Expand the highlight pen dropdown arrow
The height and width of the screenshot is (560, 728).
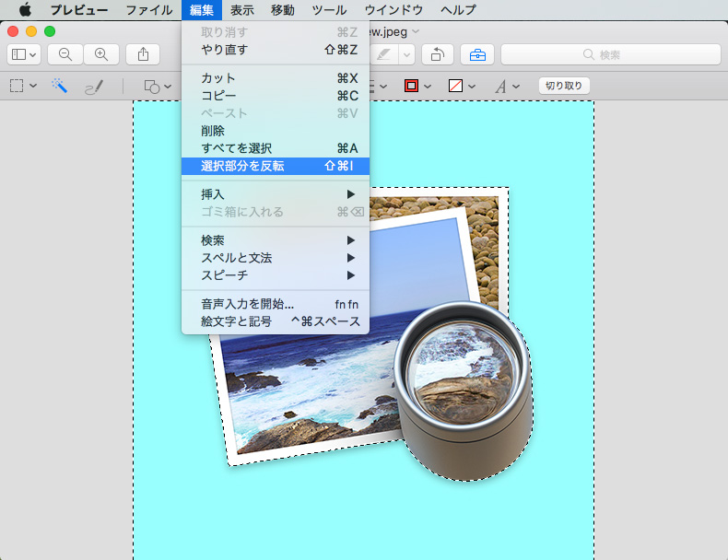click(406, 54)
